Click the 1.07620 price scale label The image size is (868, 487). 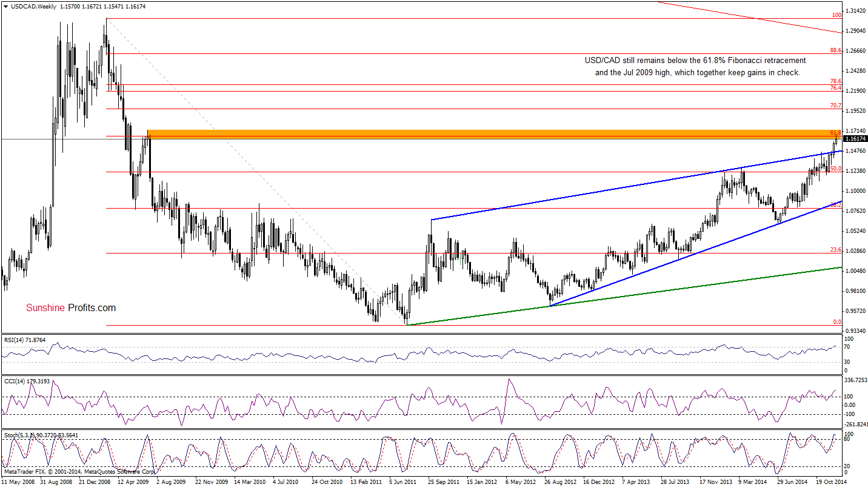(x=856, y=211)
